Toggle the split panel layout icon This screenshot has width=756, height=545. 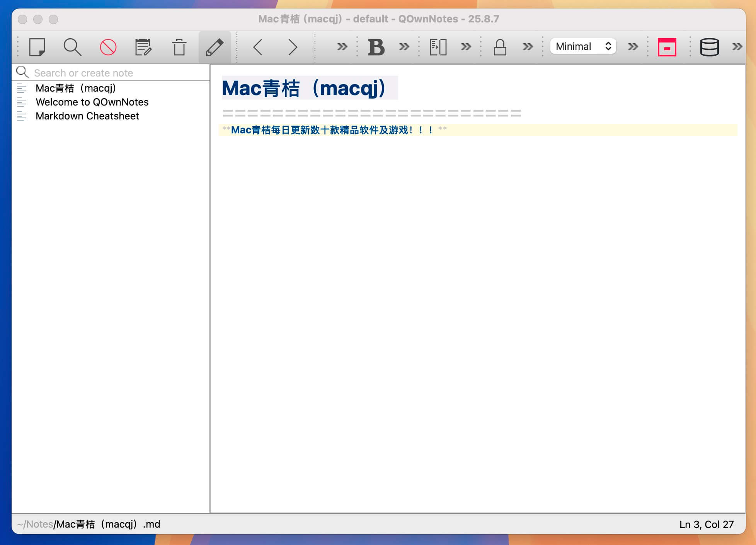(x=438, y=47)
